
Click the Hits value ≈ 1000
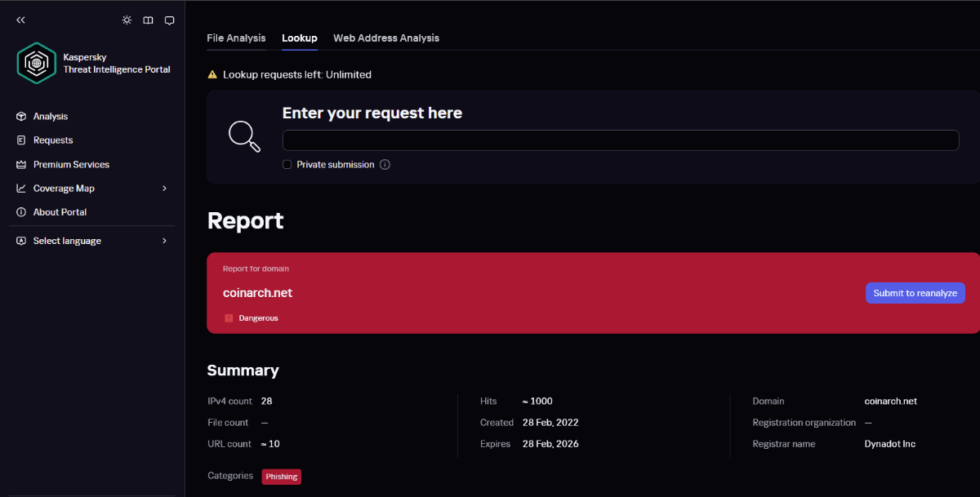click(537, 401)
